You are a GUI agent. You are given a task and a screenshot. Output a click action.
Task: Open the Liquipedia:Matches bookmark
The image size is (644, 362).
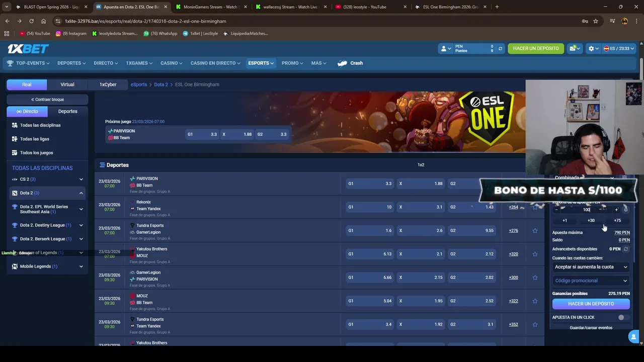click(x=246, y=34)
